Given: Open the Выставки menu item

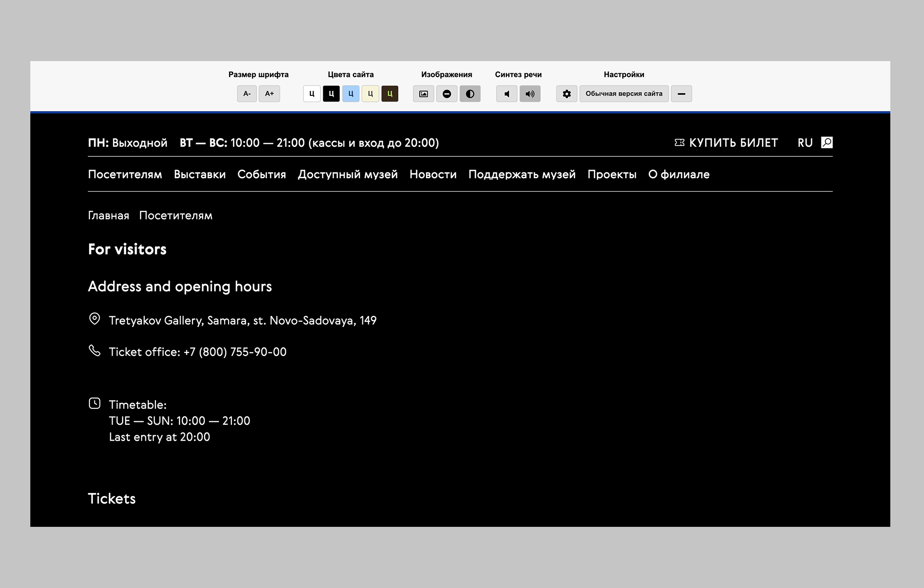Looking at the screenshot, I should click(200, 174).
